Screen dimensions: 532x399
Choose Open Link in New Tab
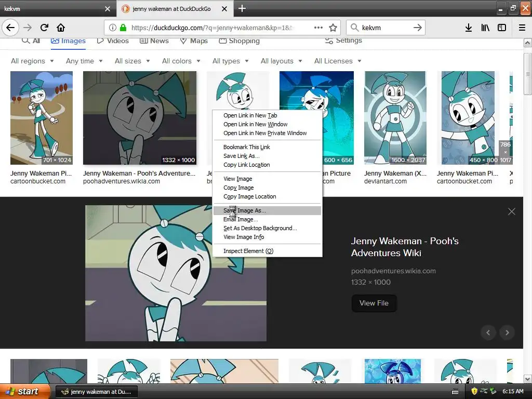click(x=267, y=115)
